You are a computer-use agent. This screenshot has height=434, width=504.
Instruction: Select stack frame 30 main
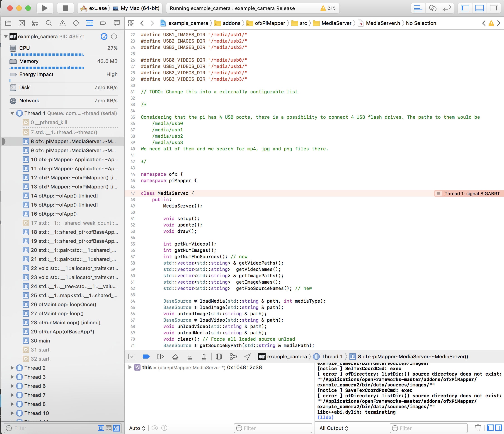point(40,341)
